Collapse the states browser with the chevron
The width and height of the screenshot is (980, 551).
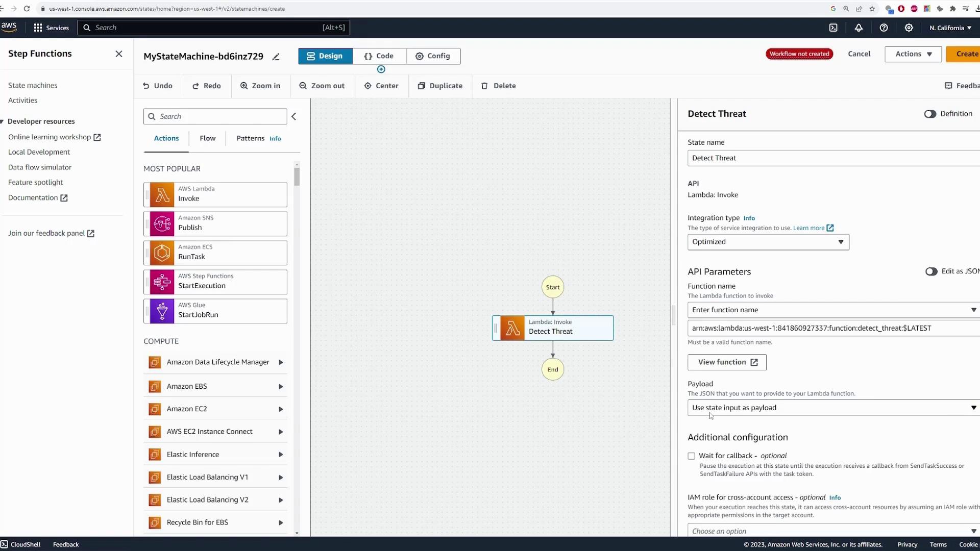[x=294, y=117]
